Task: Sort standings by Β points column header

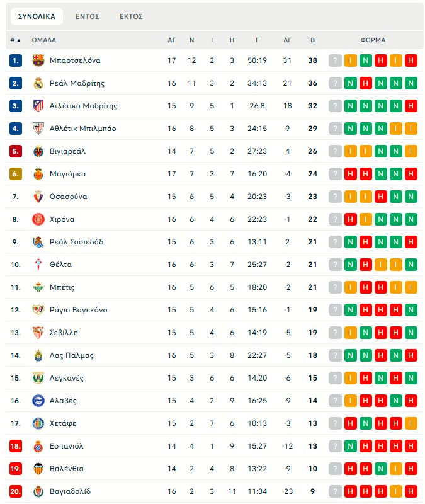Action: click(313, 40)
